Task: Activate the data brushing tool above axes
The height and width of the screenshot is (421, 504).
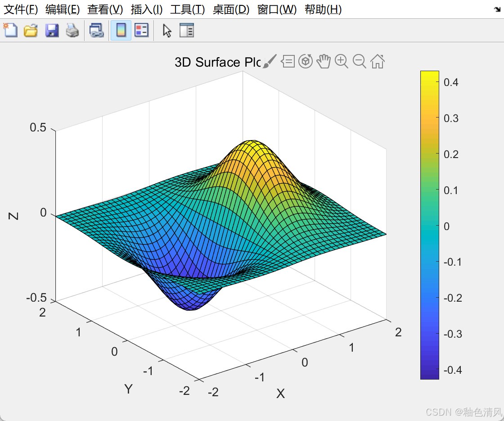Action: [270, 61]
